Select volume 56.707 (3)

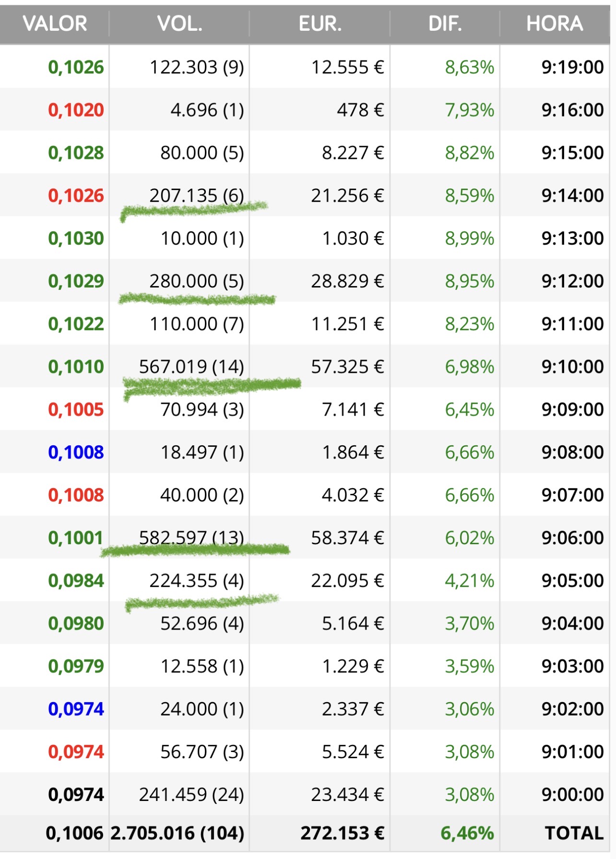(202, 752)
